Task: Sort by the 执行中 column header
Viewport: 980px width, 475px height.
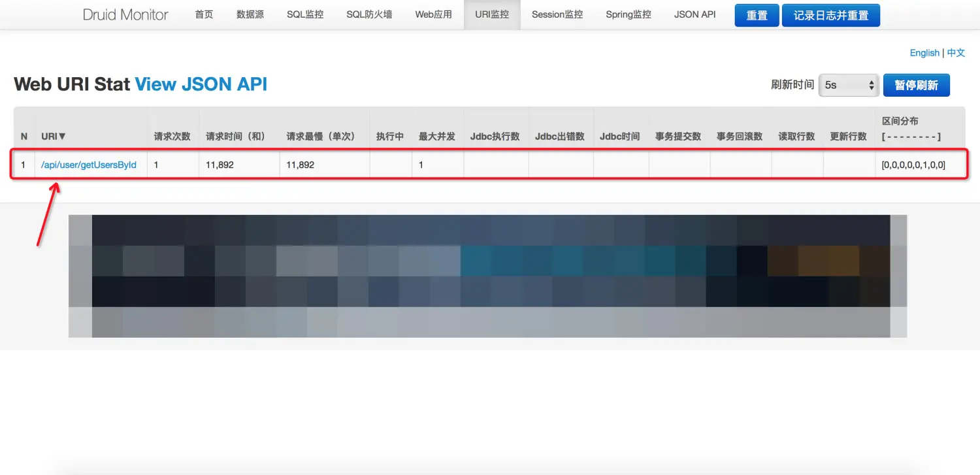Action: 390,137
